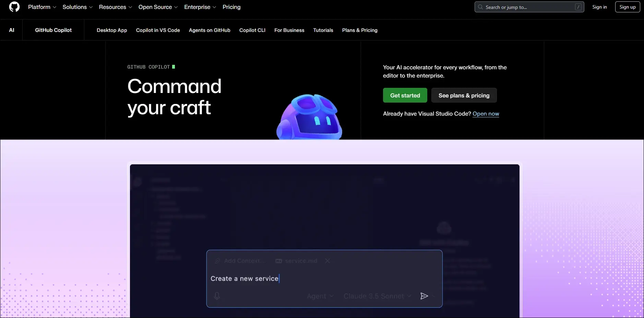Focus the Search or jump to field

point(529,7)
